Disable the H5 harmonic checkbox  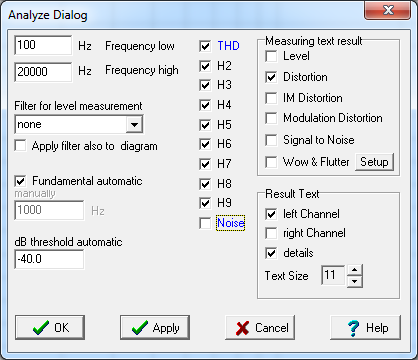click(x=205, y=125)
